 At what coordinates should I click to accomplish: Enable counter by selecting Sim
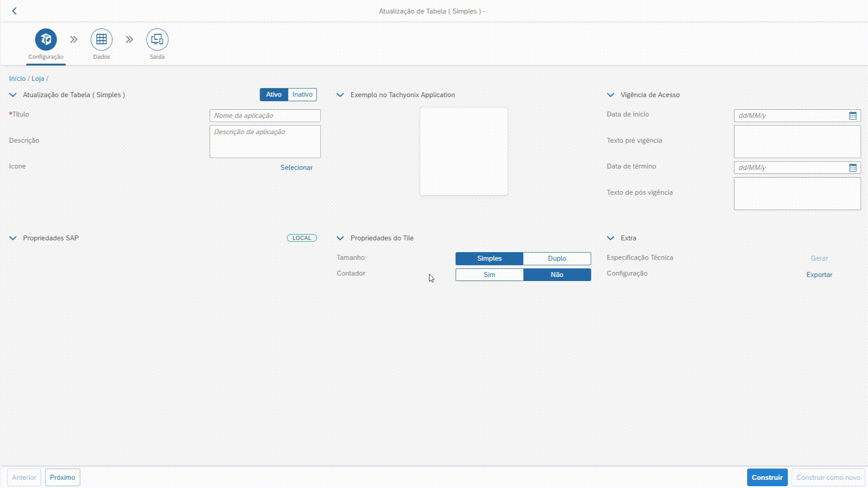489,275
